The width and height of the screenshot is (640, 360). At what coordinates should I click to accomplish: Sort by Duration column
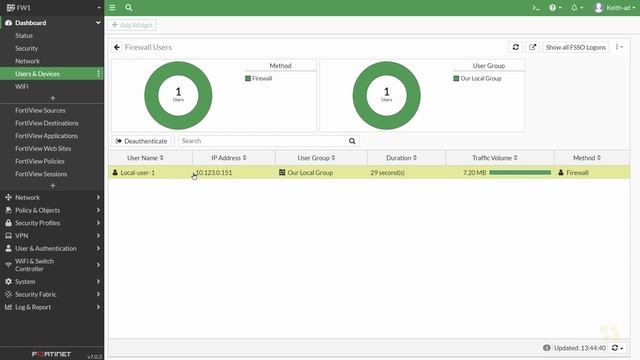click(402, 158)
